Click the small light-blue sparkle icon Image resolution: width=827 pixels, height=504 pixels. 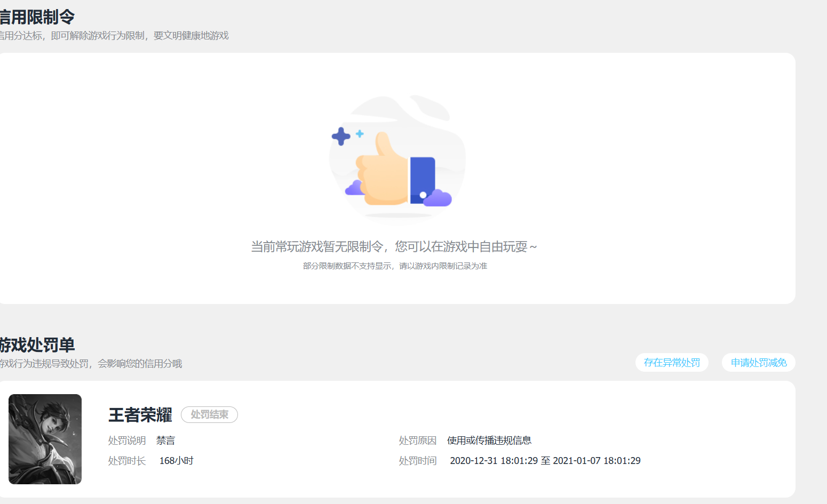tap(360, 133)
